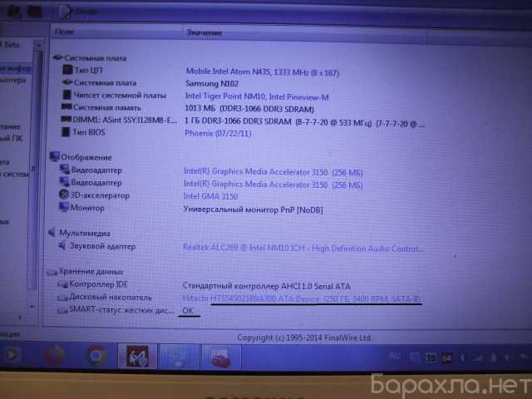Screen dimensions: 532x399
Task: Click the Copyright FinalWire Ltd. status text
Action: [304, 337]
